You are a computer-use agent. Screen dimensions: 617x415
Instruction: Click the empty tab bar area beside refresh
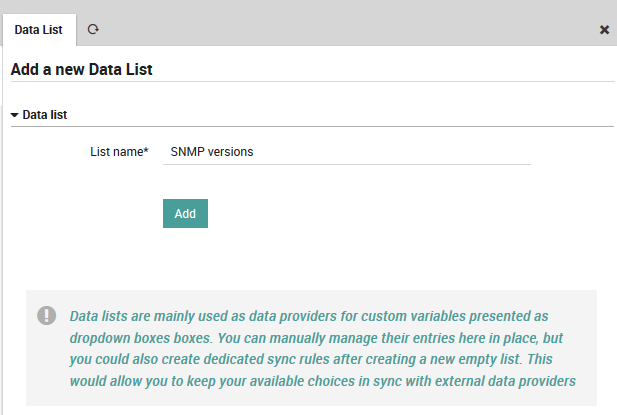coord(350,30)
